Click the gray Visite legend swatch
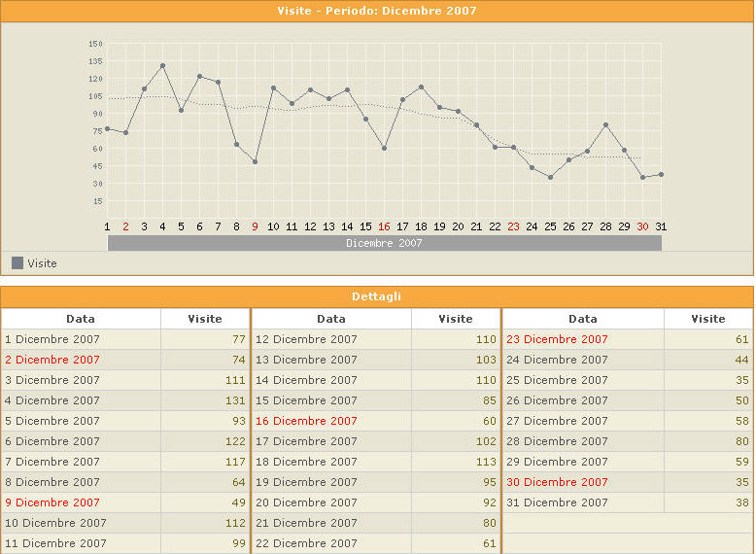Image resolution: width=756 pixels, height=554 pixels. 17,263
